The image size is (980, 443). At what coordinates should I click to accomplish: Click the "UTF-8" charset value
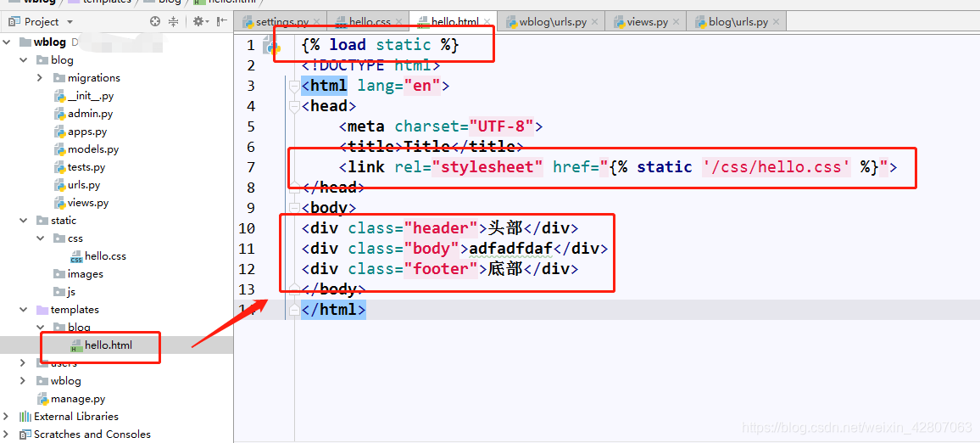[x=502, y=127]
